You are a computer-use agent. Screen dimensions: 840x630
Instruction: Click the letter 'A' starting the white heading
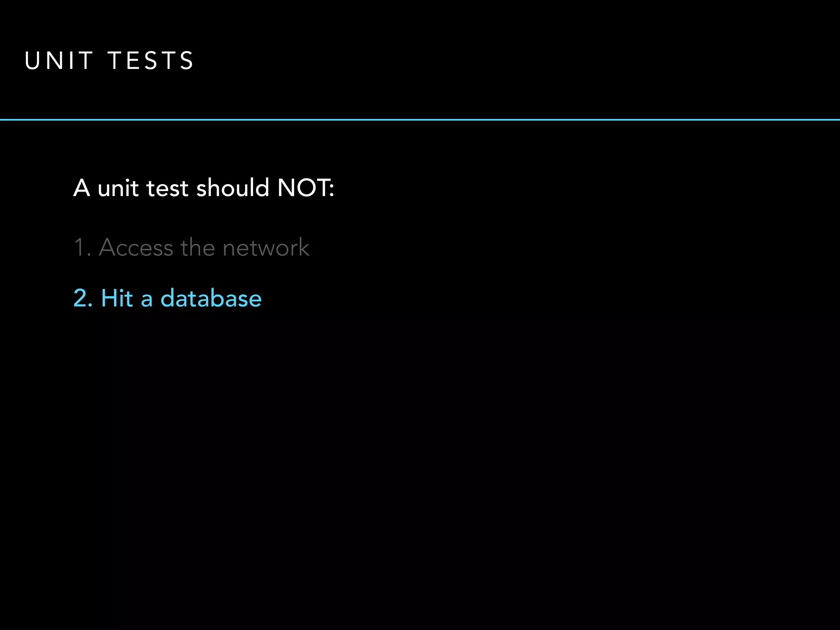click(x=82, y=188)
